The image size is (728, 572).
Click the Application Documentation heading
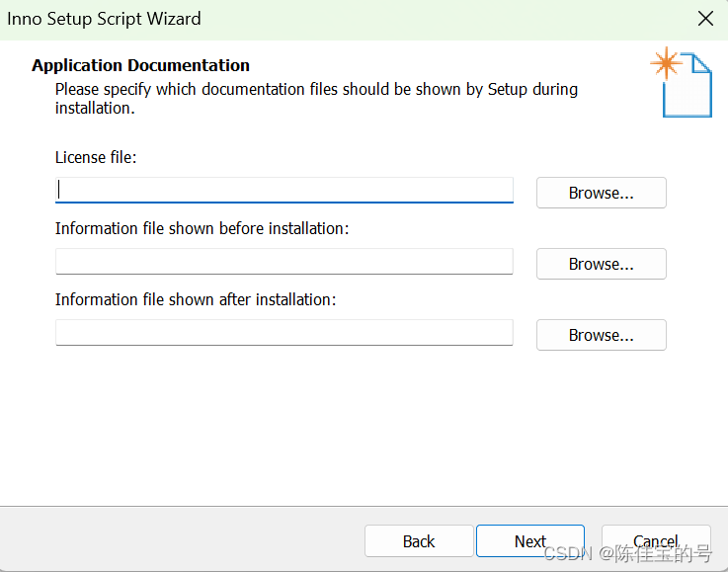(x=140, y=65)
